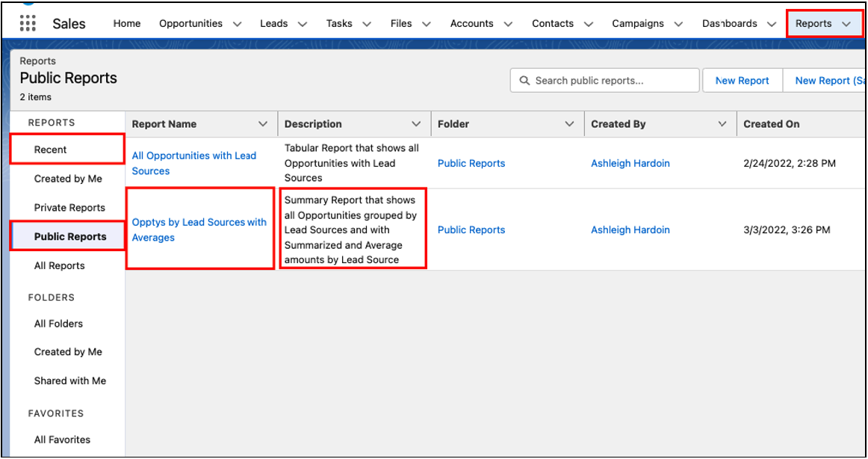
Task: Open the Created By column header dropdown
Action: point(722,123)
